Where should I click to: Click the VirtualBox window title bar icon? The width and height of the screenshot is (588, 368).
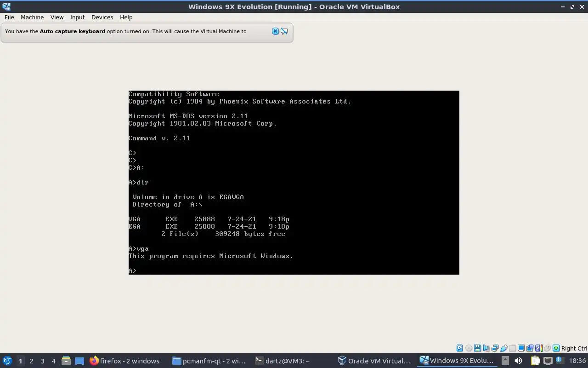[x=6, y=6]
